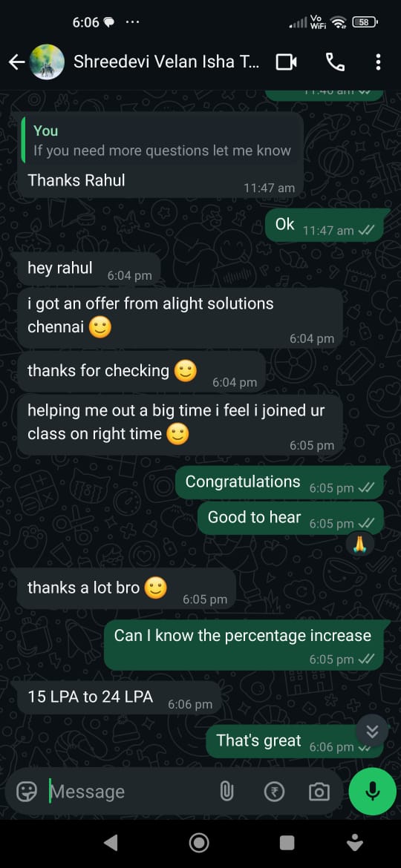Viewport: 401px width, 868px height.
Task: Open the camera from message bar
Action: (x=319, y=792)
